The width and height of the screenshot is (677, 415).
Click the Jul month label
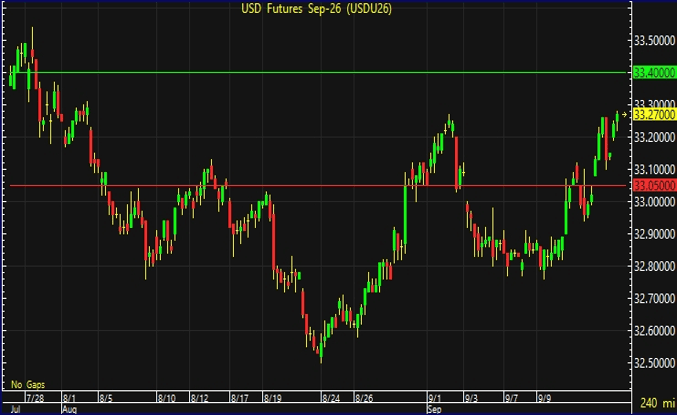pyautogui.click(x=15, y=409)
